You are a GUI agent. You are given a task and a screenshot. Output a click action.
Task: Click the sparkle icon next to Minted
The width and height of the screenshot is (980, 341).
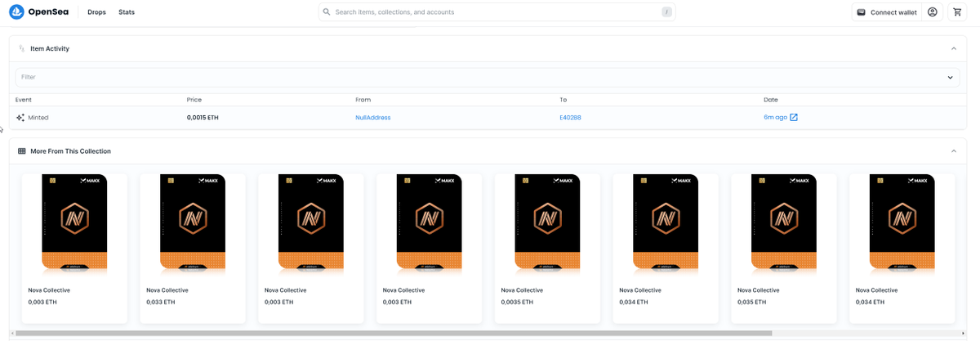point(20,118)
